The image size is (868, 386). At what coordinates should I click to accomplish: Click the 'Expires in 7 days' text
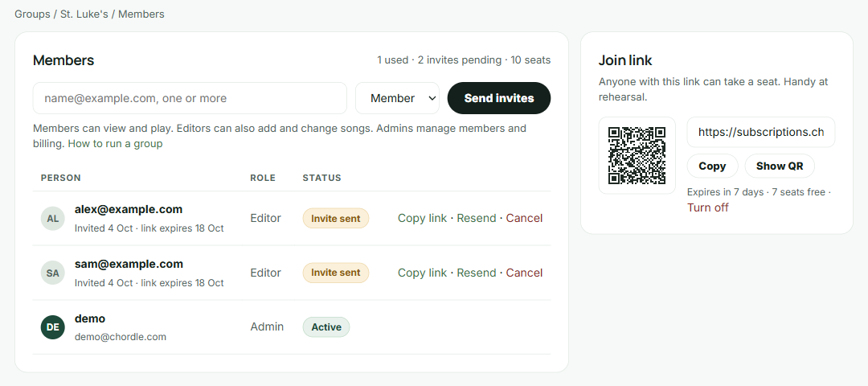pyautogui.click(x=723, y=192)
